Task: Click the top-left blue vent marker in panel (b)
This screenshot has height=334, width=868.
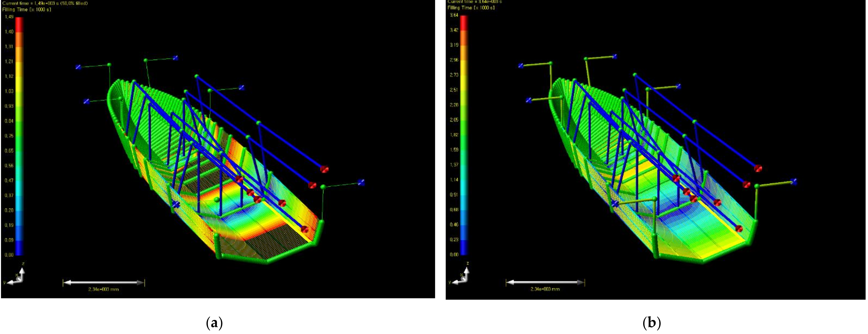Action: pyautogui.click(x=521, y=66)
